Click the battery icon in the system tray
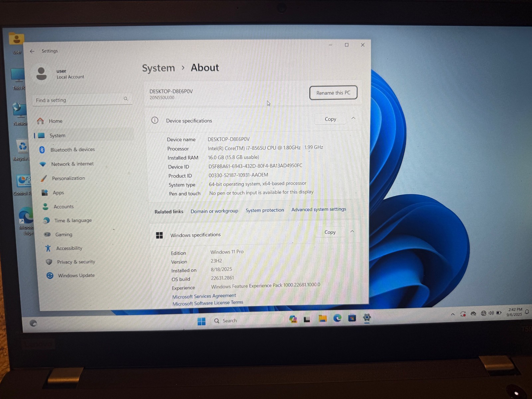This screenshot has height=399, width=532. coord(499,313)
